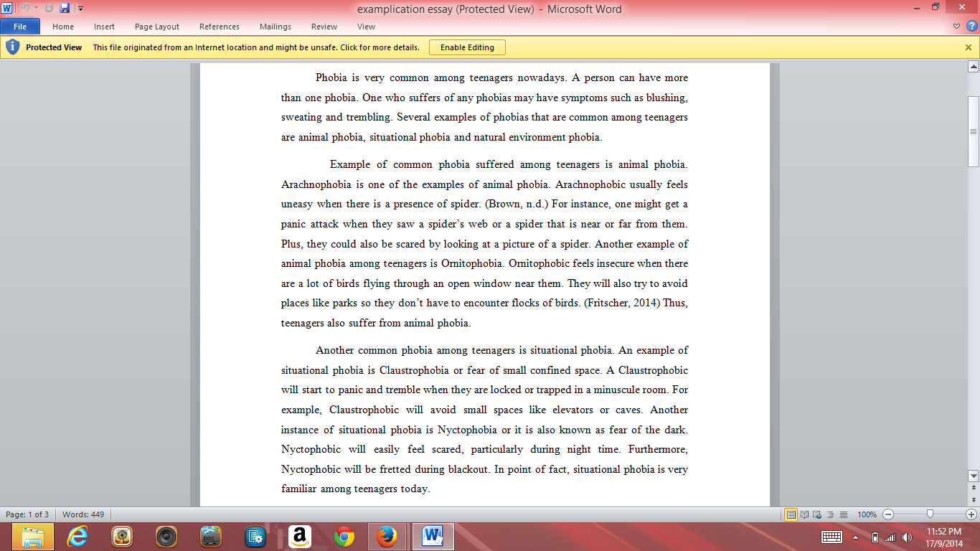Image resolution: width=980 pixels, height=551 pixels.
Task: Expand the ribbon using the chevron
Action: [x=957, y=27]
